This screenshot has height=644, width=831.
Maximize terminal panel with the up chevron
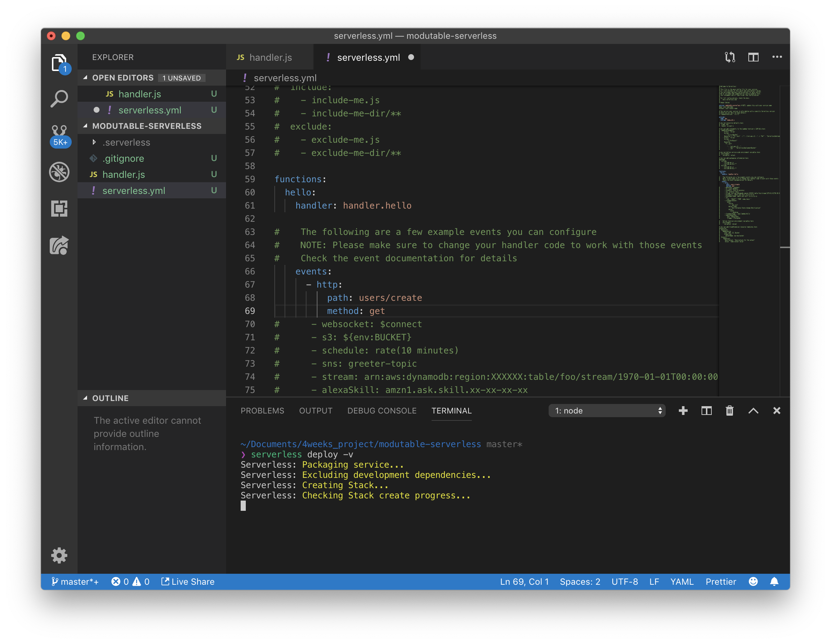pyautogui.click(x=753, y=411)
